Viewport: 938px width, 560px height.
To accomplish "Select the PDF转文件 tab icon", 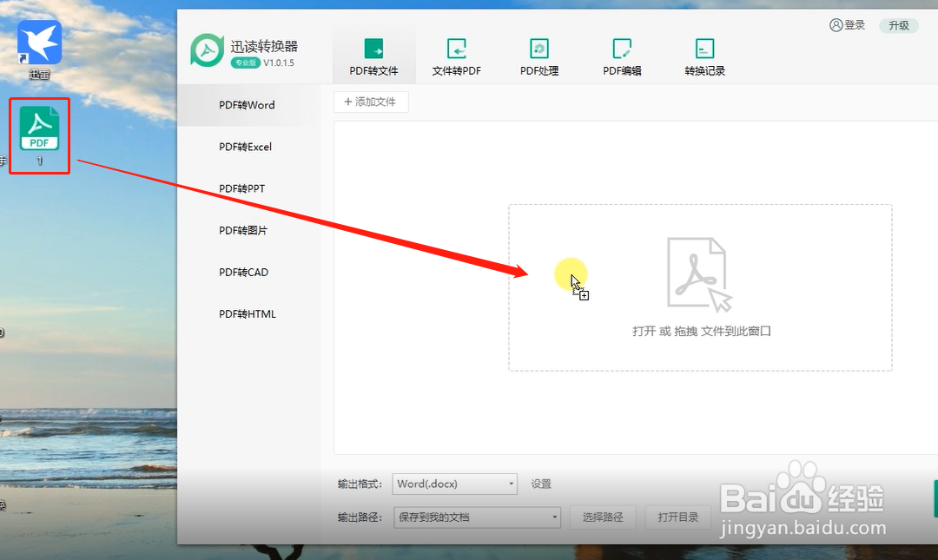I will pyautogui.click(x=373, y=50).
